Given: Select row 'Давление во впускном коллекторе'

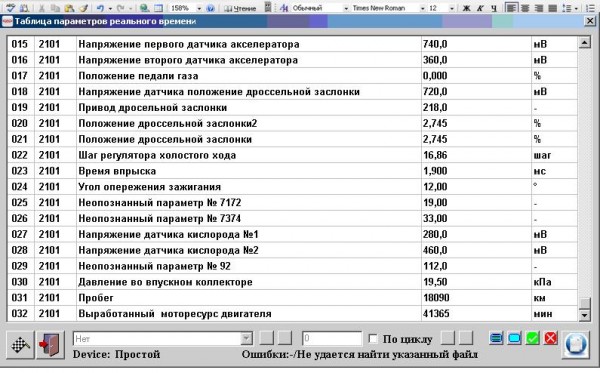Looking at the screenshot, I should 292,282.
